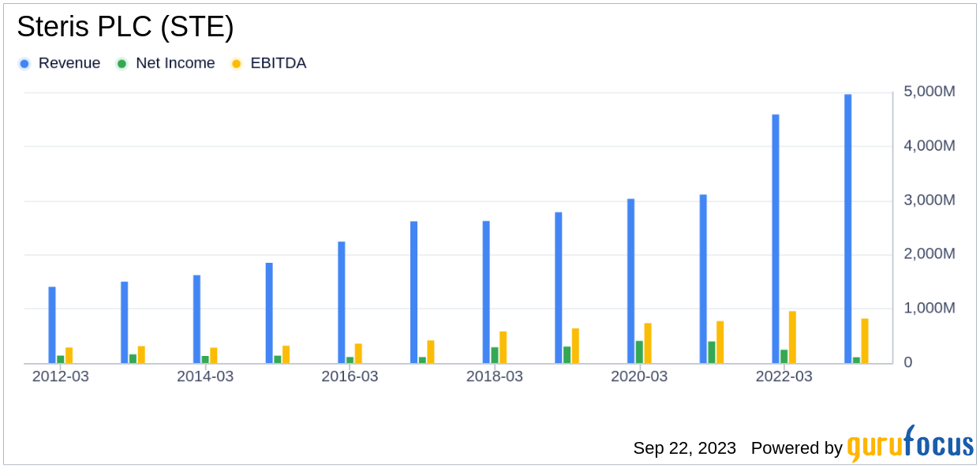Select the "3,000M" y-axis label
Image resolution: width=980 pixels, height=468 pixels.
(930, 200)
